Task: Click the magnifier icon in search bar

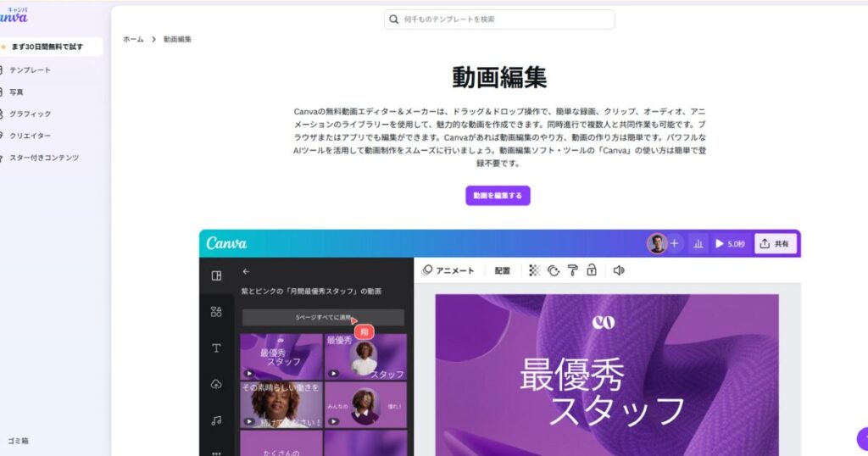Action: click(393, 19)
